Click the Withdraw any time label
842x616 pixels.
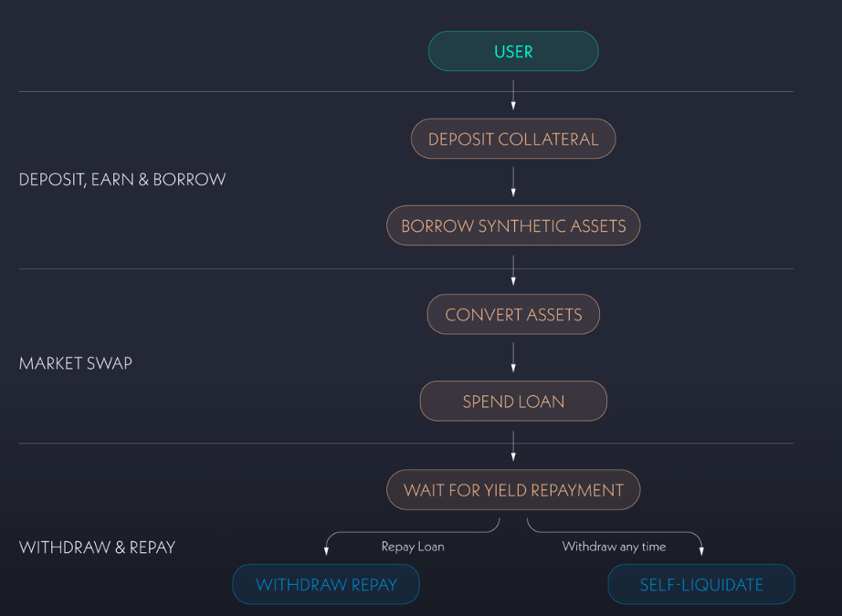[x=614, y=547]
